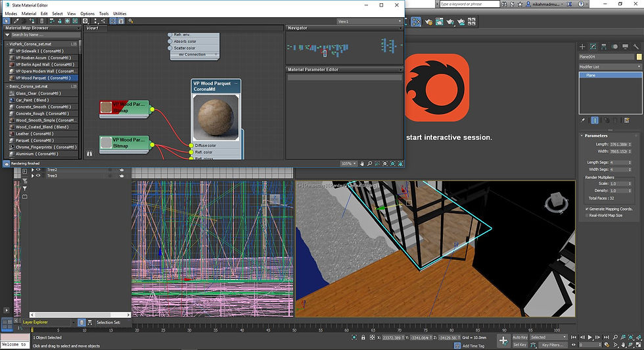Screen dimensions: 644x350
Task: Open the Utilities menu in Slate editor
Action: (120, 14)
